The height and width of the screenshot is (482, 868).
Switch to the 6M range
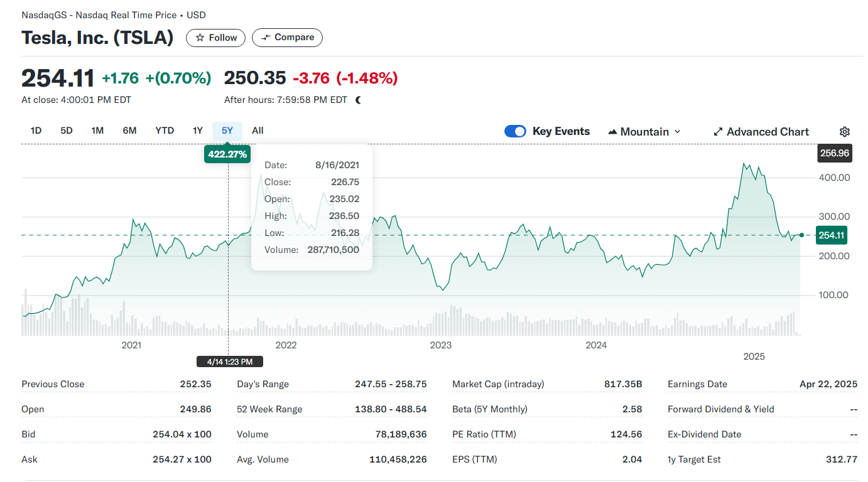[129, 131]
